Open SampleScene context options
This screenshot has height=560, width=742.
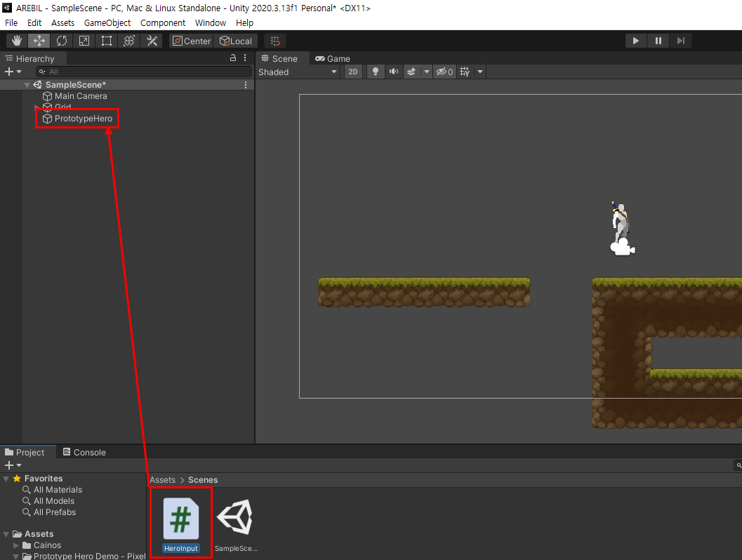point(246,85)
